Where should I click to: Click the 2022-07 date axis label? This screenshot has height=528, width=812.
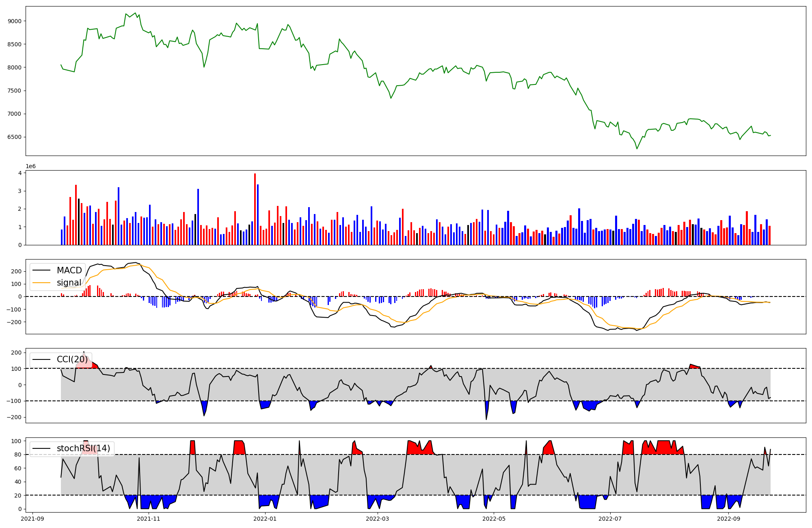pos(610,518)
